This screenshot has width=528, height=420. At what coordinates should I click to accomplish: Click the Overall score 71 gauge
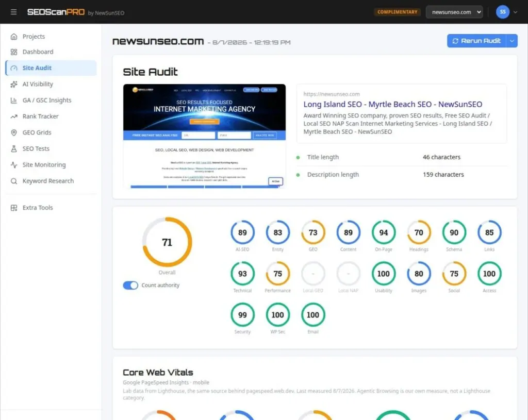167,242
